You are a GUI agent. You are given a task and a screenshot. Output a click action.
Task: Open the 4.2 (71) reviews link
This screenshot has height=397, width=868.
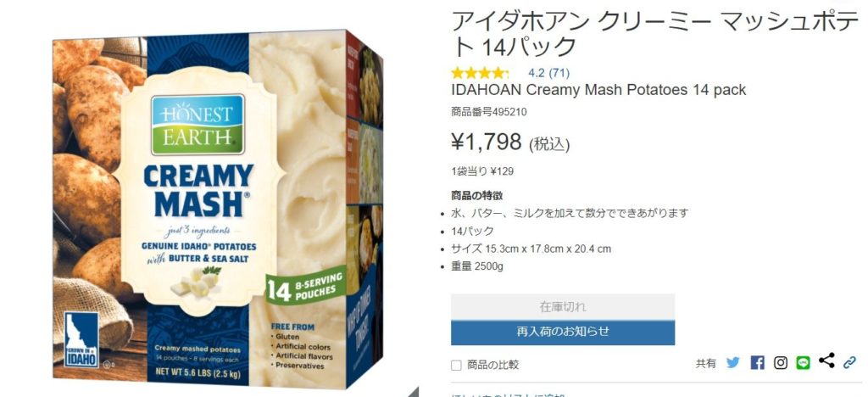point(548,73)
